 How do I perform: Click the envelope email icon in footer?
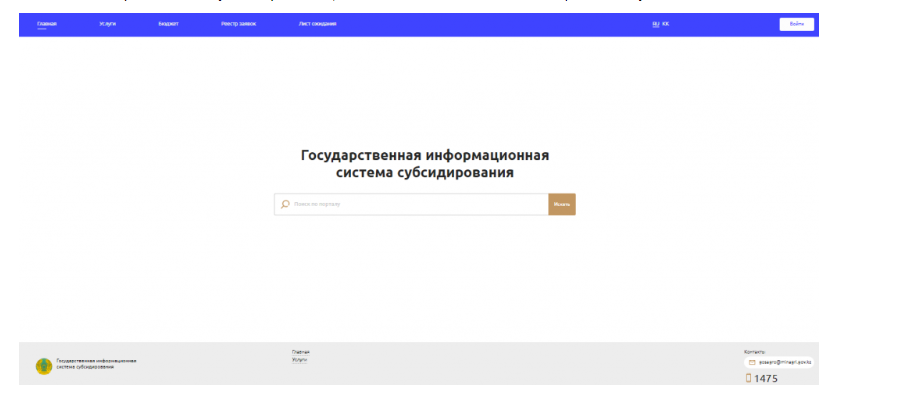point(752,363)
